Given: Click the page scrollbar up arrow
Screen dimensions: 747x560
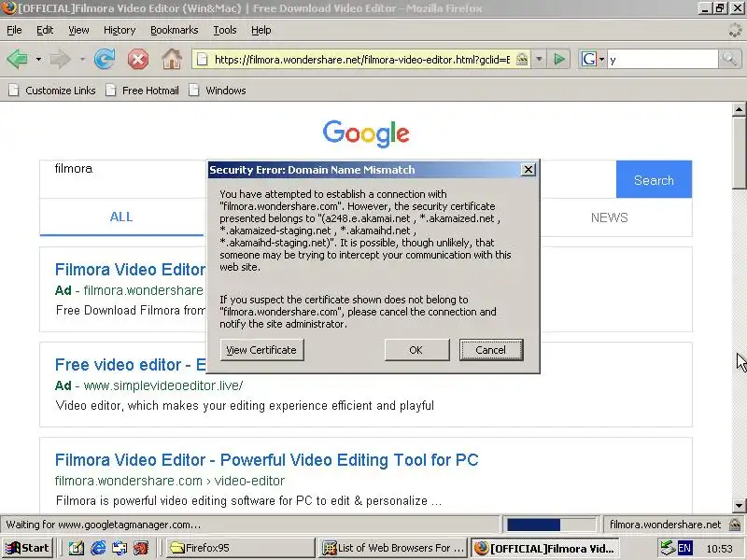Looking at the screenshot, I should point(739,109).
